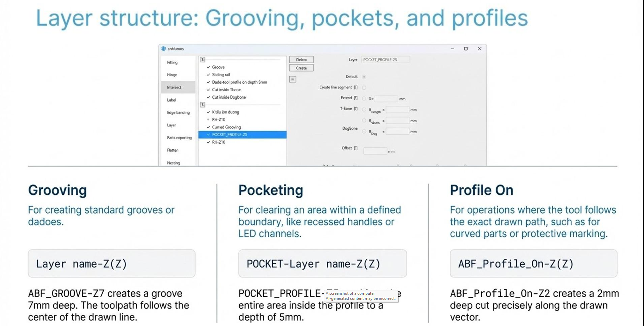Screen dimensions: 644x326
Task: Click the help [?] icon next to Extend
Action: [356, 98]
